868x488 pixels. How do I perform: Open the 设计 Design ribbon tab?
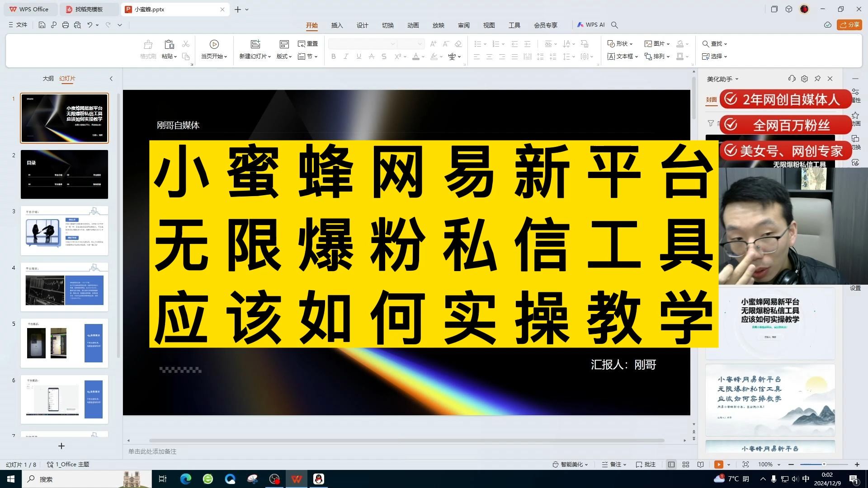[362, 25]
